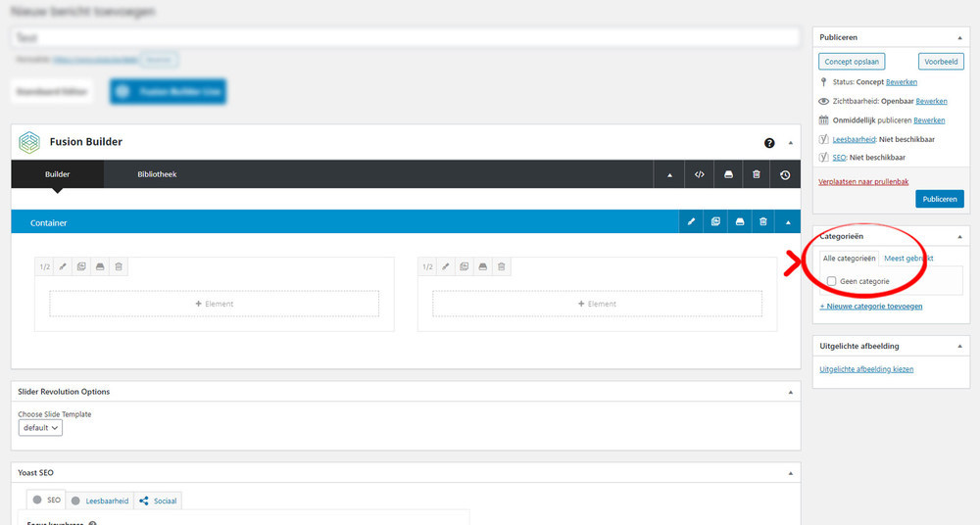This screenshot has height=525, width=980.
Task: Delete the Container using its trash icon
Action: pos(763,222)
